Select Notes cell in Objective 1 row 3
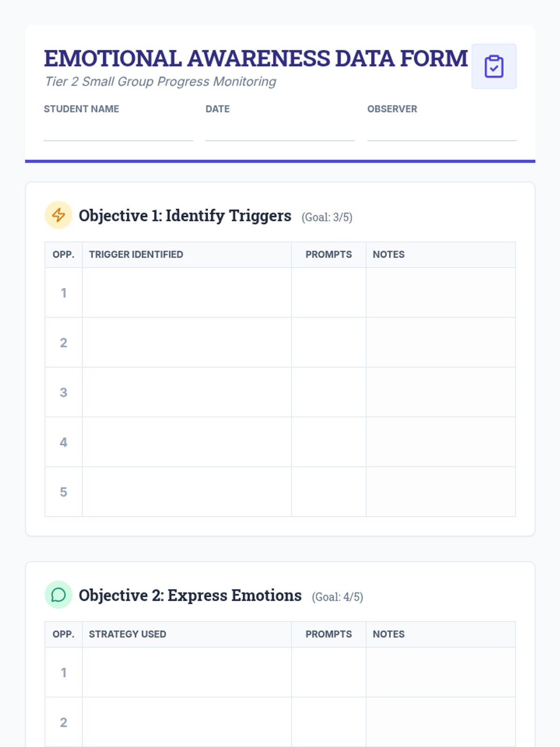 pyautogui.click(x=441, y=392)
